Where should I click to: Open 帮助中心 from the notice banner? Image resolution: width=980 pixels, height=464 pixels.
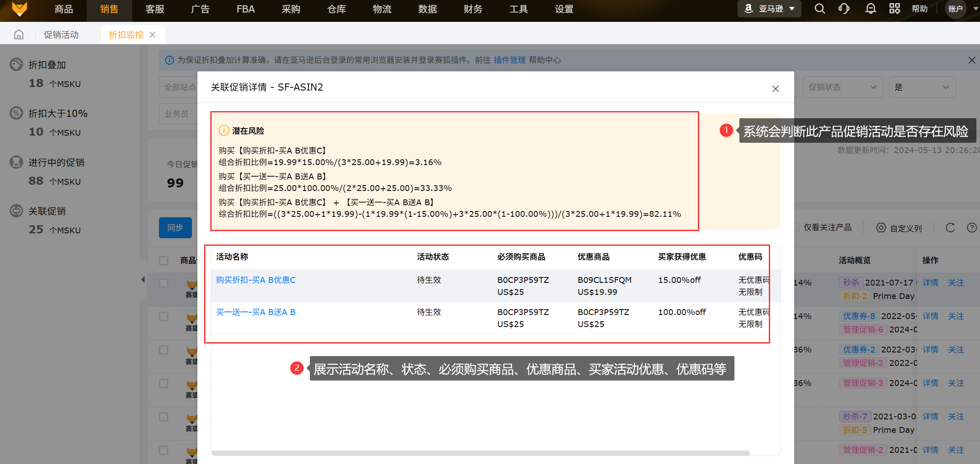(545, 60)
